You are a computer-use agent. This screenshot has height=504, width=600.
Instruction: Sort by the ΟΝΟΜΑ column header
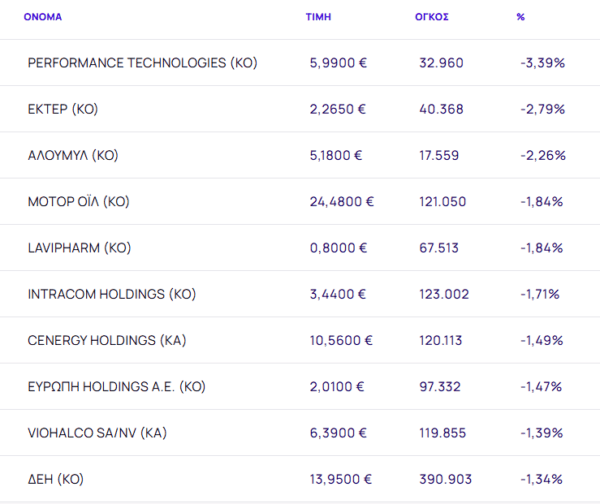[42, 17]
